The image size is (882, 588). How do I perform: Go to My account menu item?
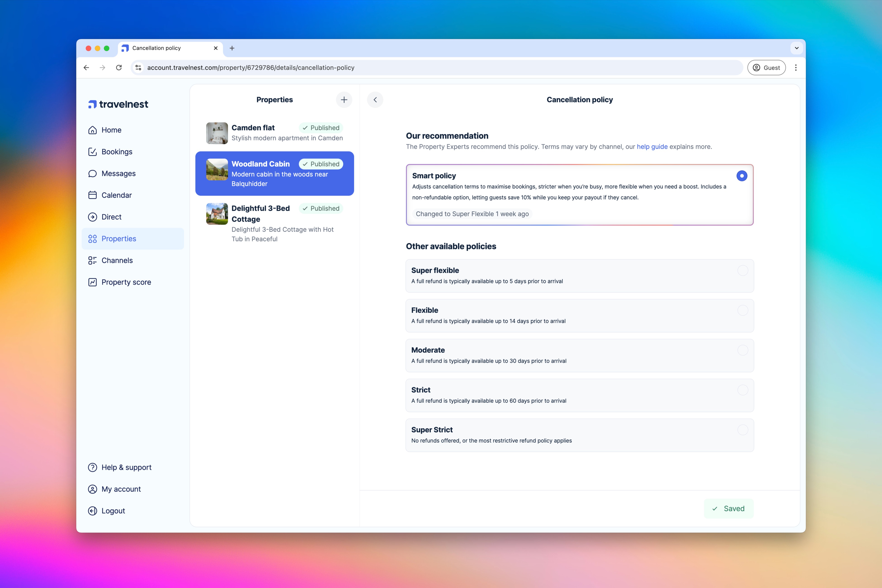tap(121, 489)
